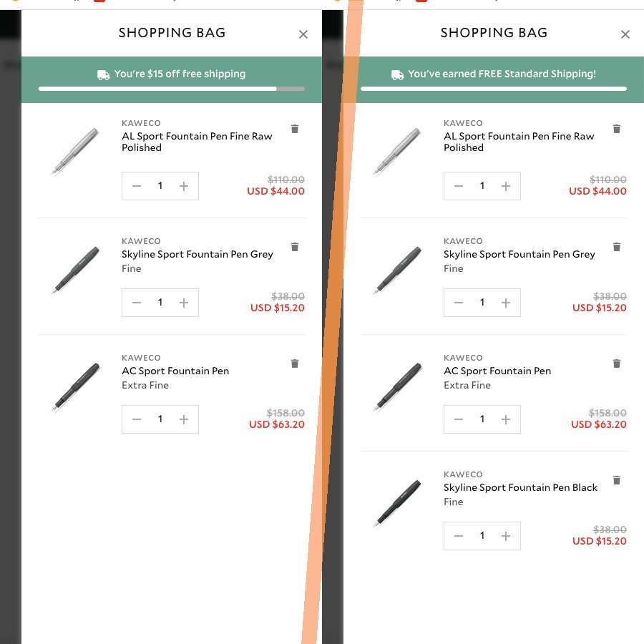Increase Skyline Sport Black pen quantity
This screenshot has width=644, height=644.
point(506,536)
